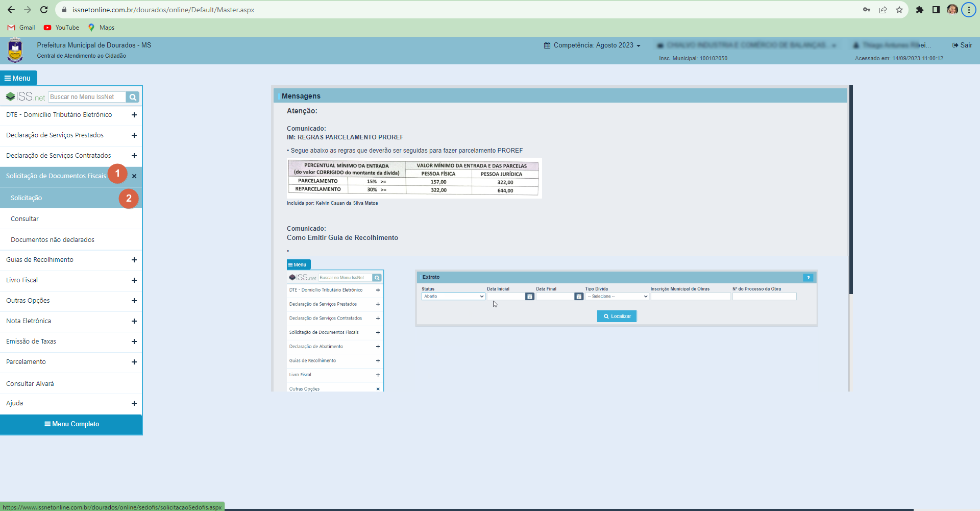Click the Status Aberto dropdown in Extrato image

453,297
